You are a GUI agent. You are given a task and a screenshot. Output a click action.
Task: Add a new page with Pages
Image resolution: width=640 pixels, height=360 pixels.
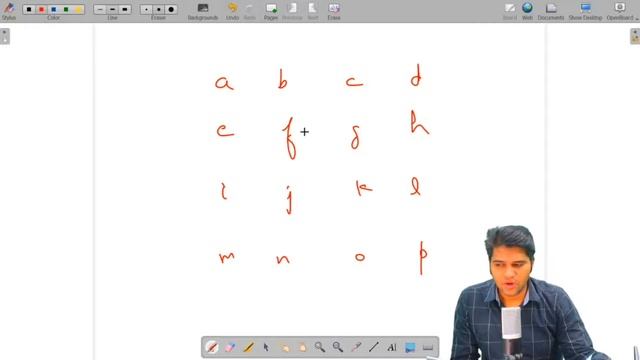(x=271, y=11)
